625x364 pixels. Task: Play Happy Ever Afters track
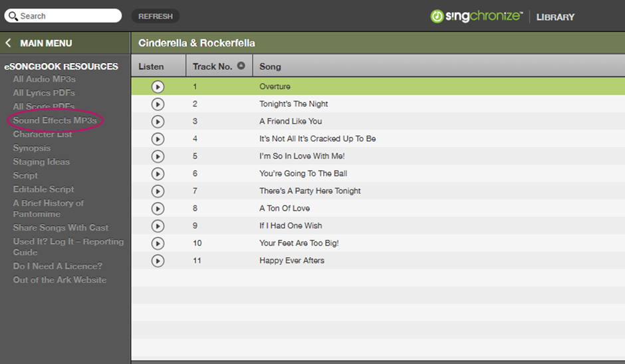click(158, 260)
